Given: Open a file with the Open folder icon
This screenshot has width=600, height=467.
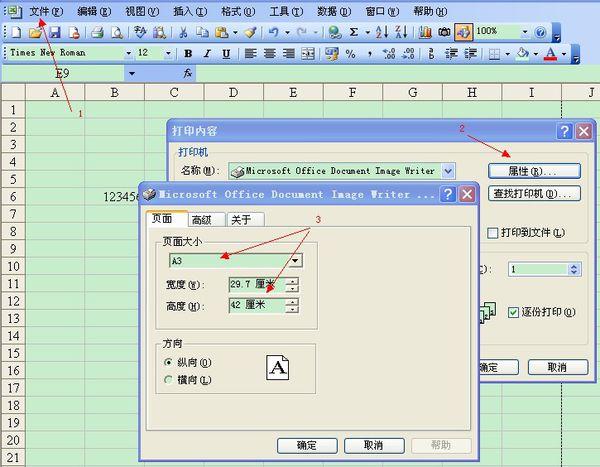Looking at the screenshot, I should [x=35, y=33].
